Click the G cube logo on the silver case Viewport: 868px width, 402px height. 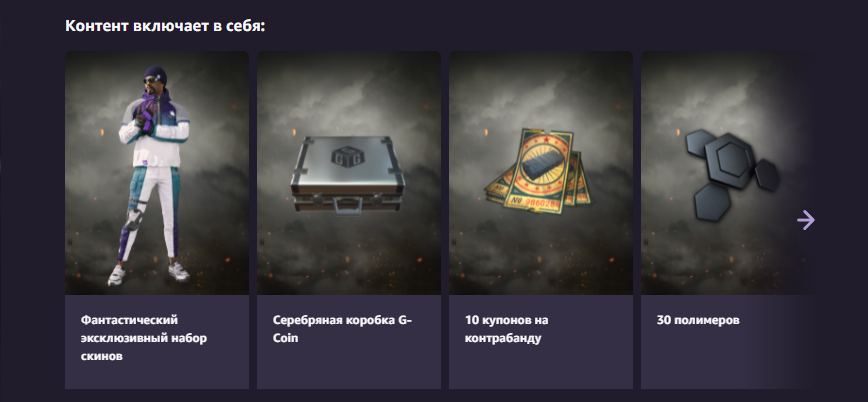click(343, 156)
